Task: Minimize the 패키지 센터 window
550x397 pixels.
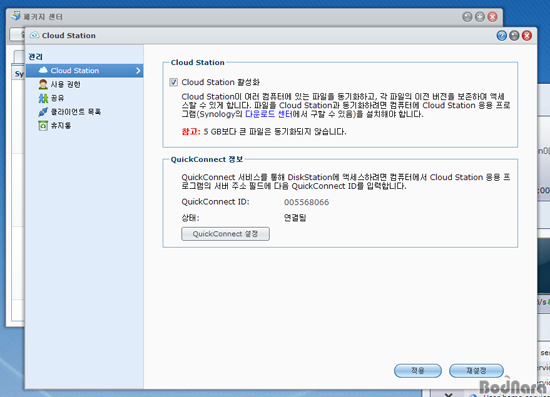Action: tap(467, 17)
